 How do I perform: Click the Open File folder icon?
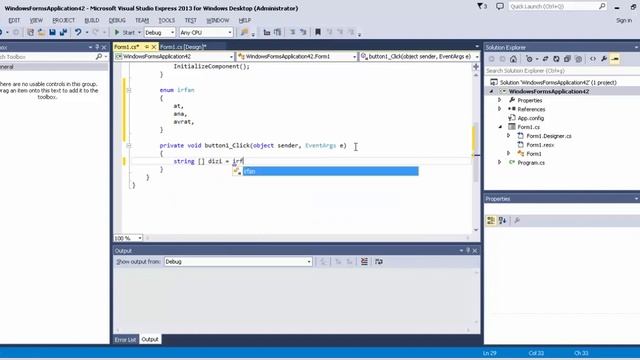tap(41, 32)
